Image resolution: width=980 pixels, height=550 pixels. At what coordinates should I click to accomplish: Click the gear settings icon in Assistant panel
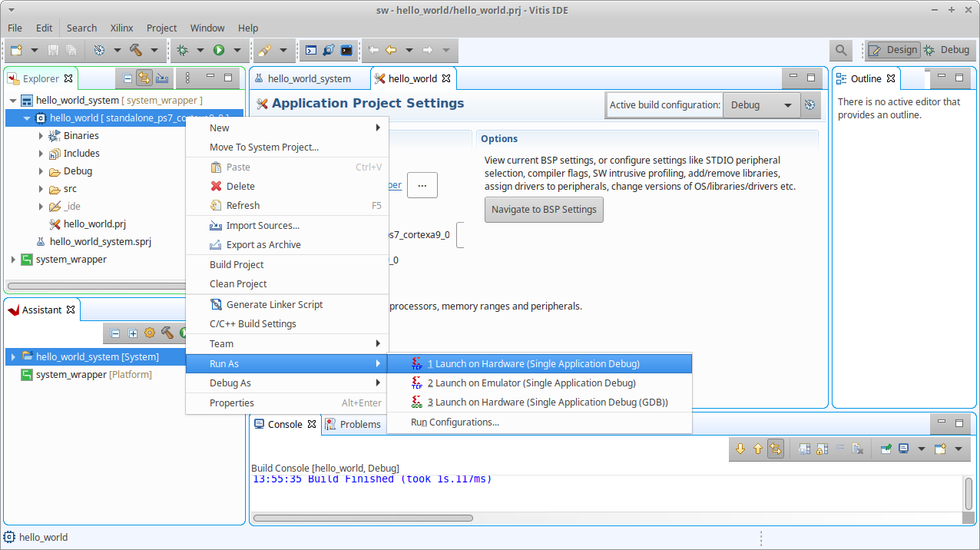pyautogui.click(x=150, y=333)
